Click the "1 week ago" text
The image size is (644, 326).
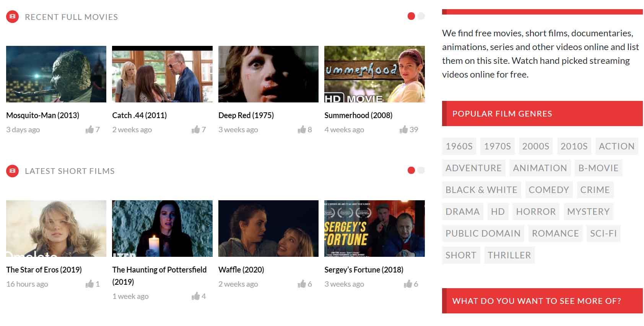[130, 296]
